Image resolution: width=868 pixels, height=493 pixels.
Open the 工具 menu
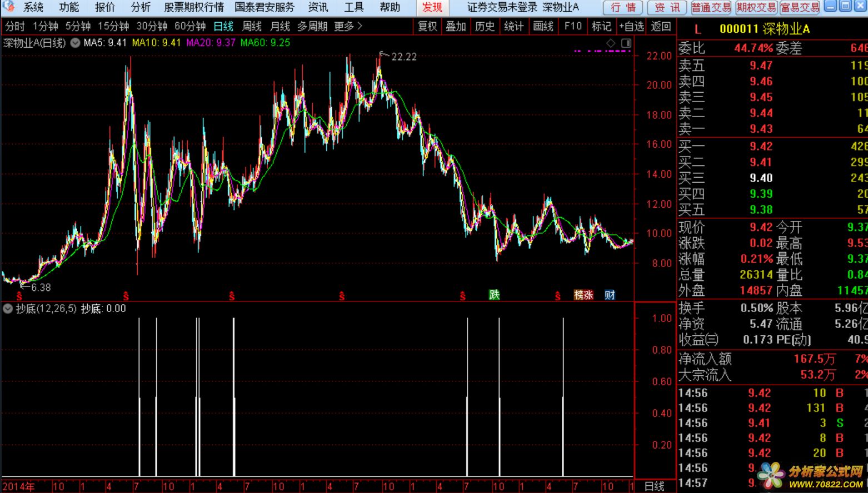pyautogui.click(x=353, y=7)
